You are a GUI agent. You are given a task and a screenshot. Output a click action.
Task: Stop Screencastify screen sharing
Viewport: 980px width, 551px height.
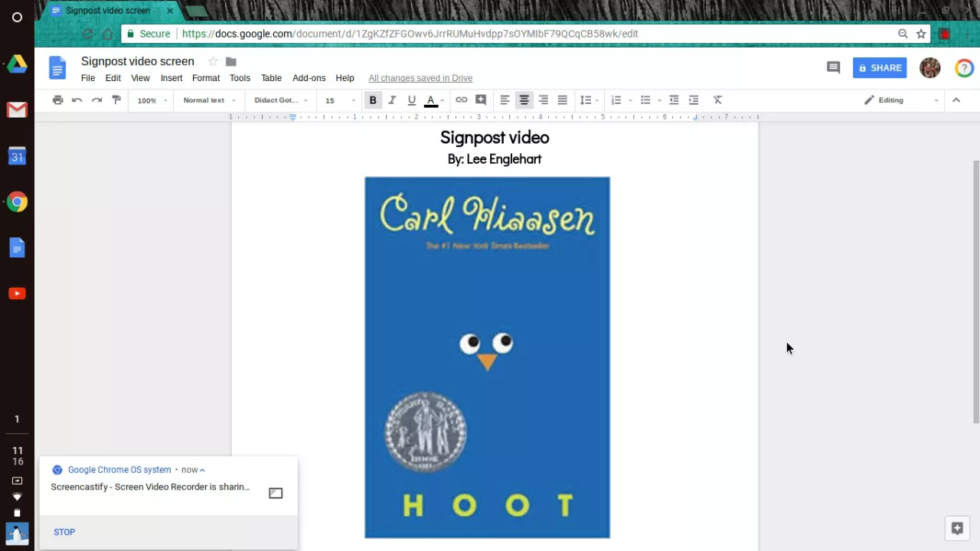pos(64,532)
